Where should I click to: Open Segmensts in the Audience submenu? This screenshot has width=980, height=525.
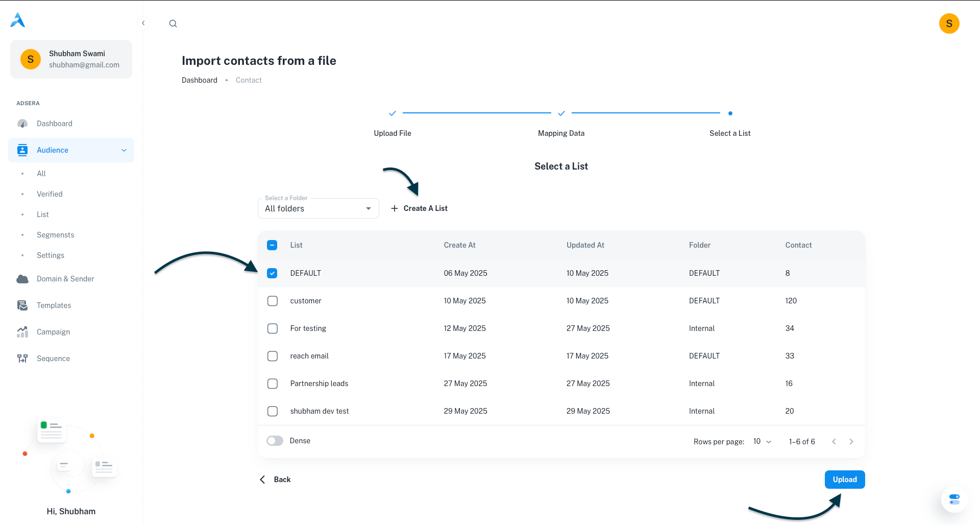(x=56, y=235)
